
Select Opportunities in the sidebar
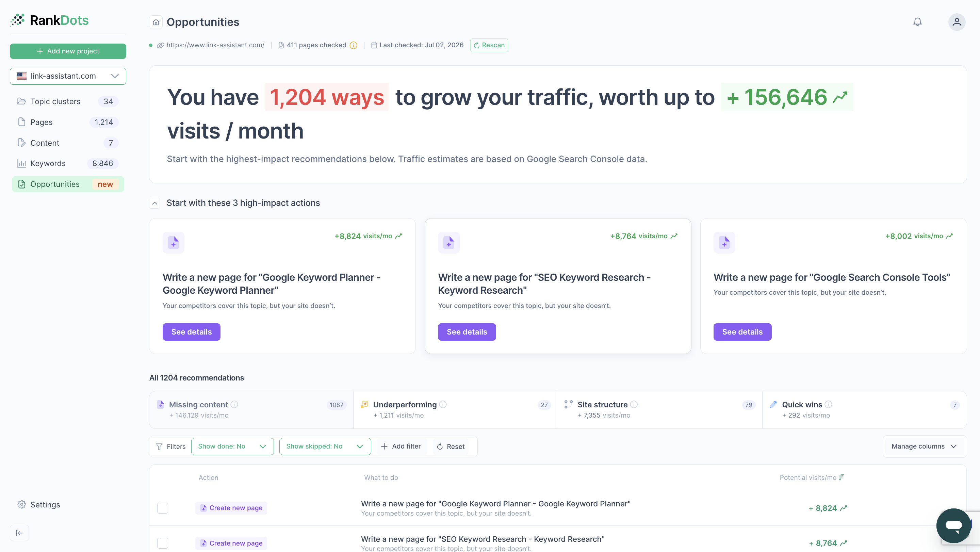coord(68,184)
